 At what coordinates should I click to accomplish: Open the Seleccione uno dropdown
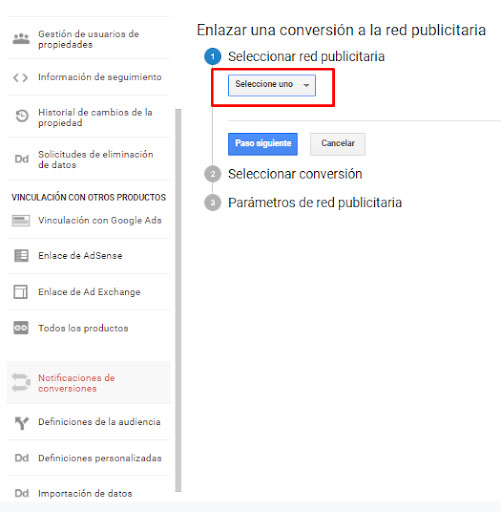point(272,85)
